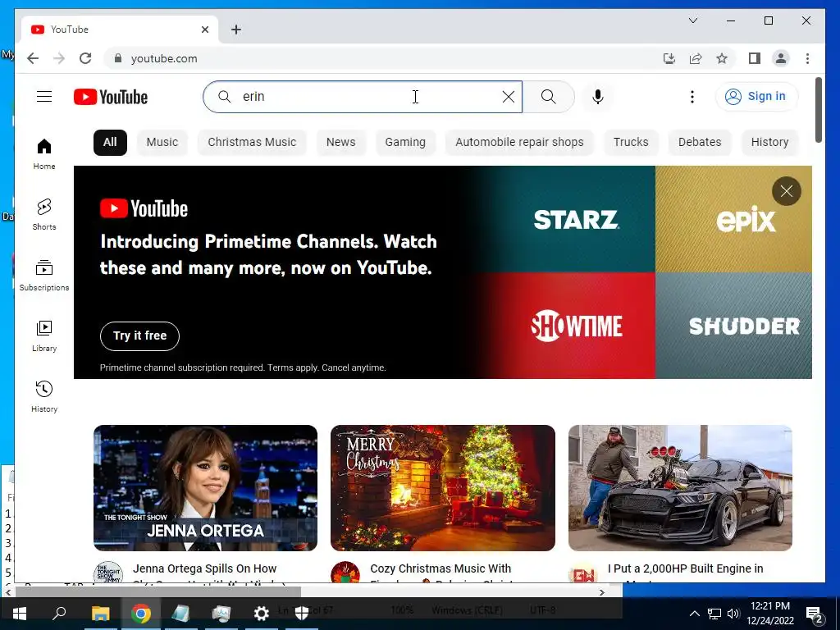Select the Gaming filter chip
Screen dimensions: 840x630
[x=405, y=142]
